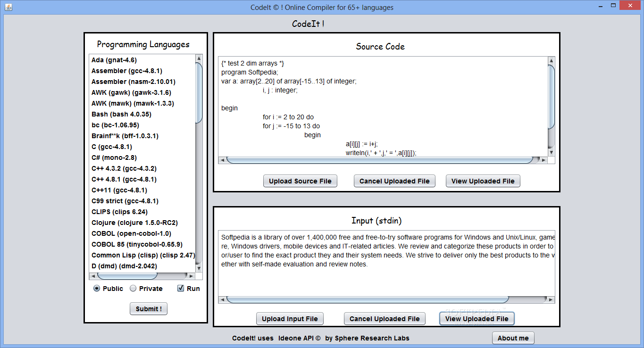Select C99 strict (gcc-4.8.1) language

pyautogui.click(x=142, y=201)
